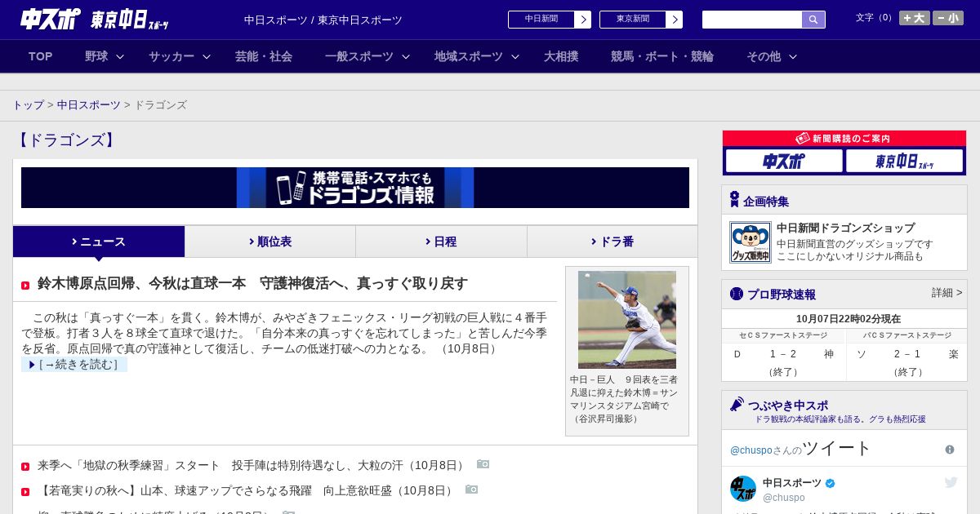Image resolution: width=980 pixels, height=514 pixels.
Task: Click the 中日スポーツ Twitter avatar
Action: click(x=743, y=489)
